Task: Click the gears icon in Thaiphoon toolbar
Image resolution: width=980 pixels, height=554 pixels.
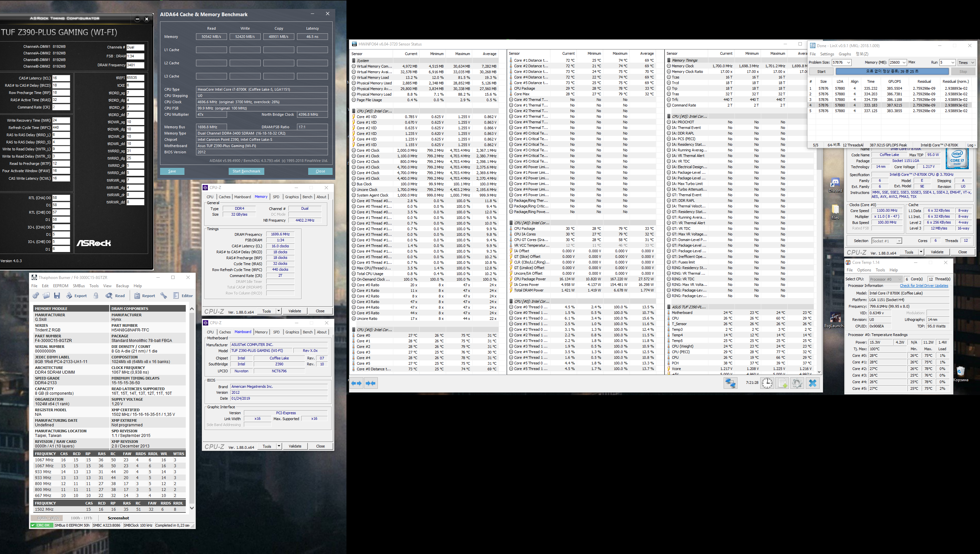Action: click(x=36, y=296)
